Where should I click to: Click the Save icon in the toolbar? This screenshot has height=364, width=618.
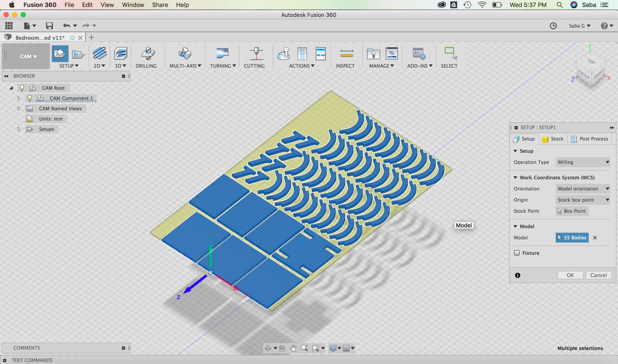point(49,26)
